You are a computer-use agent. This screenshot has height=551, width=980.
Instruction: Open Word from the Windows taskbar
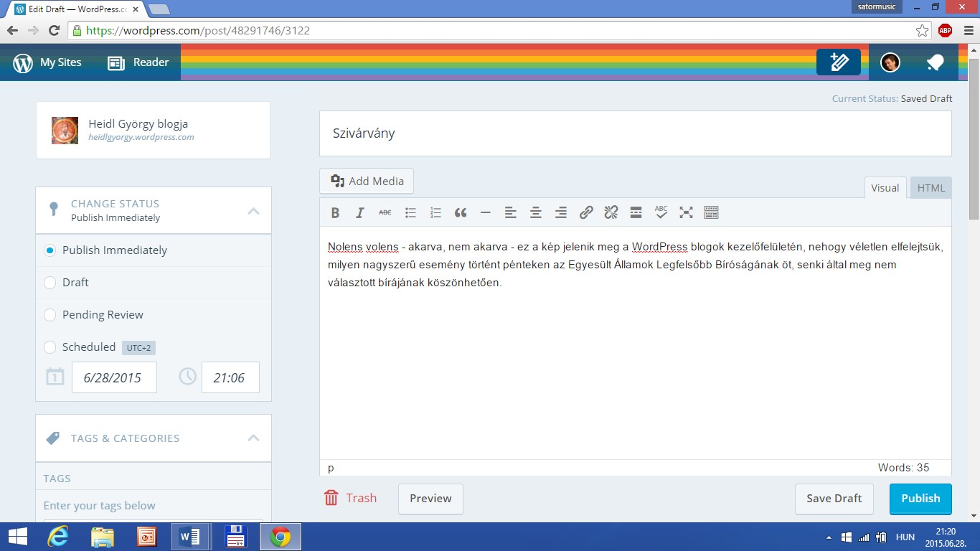[189, 537]
